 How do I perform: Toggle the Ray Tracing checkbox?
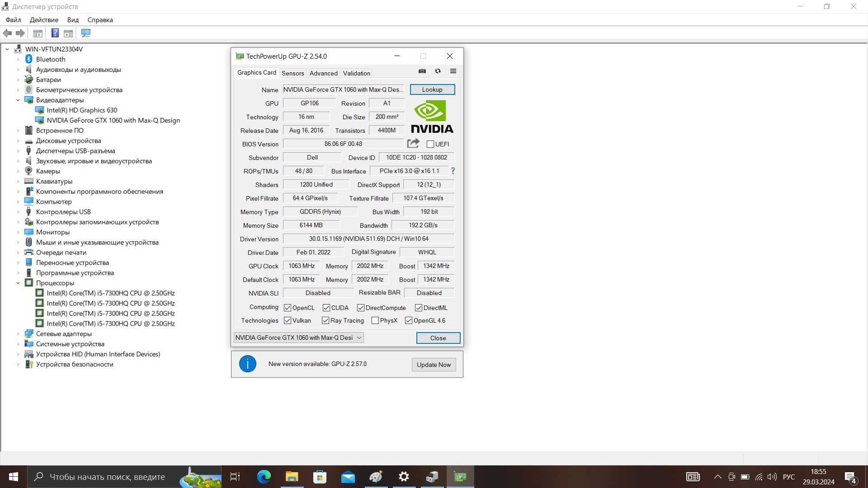point(325,320)
